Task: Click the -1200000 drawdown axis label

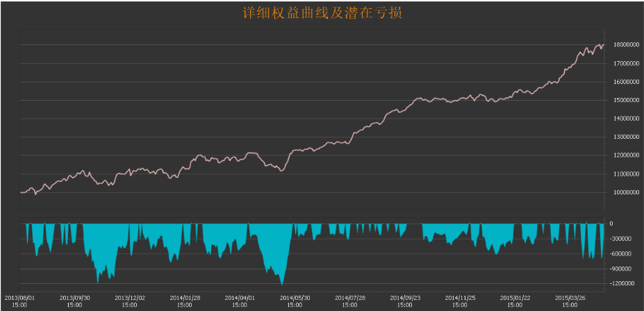Action: (620, 283)
